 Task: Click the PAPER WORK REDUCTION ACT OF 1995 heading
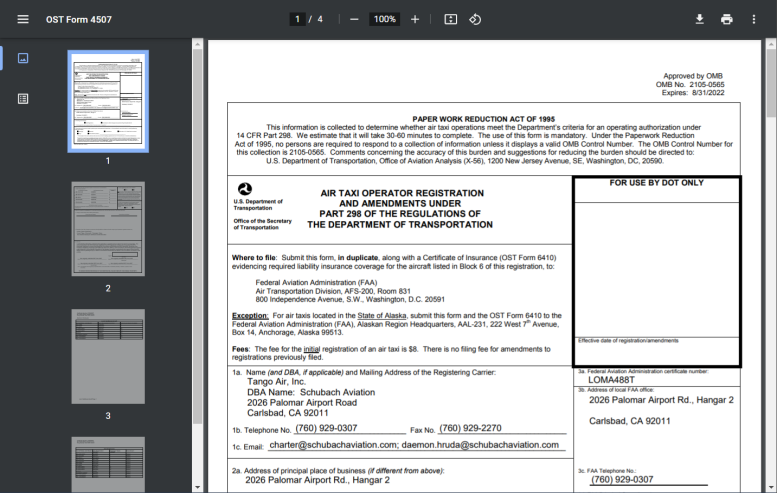coord(484,119)
